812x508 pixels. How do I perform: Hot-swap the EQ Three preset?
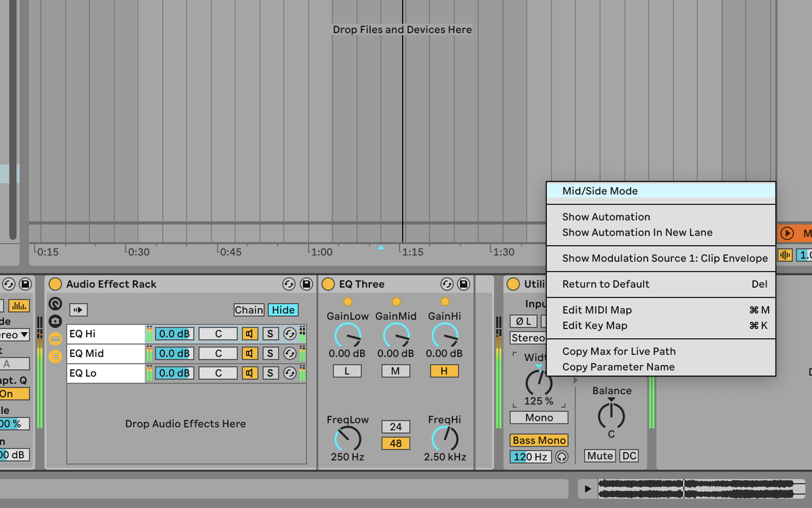447,284
